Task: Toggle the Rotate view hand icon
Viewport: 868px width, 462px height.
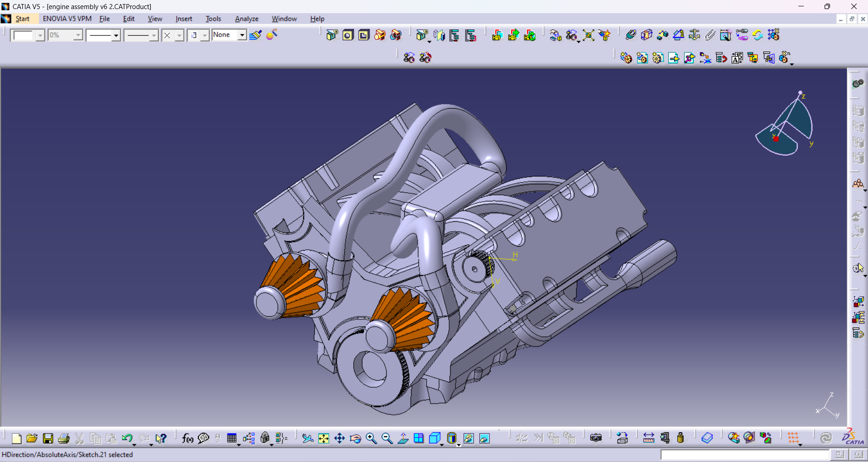Action: pyautogui.click(x=356, y=438)
